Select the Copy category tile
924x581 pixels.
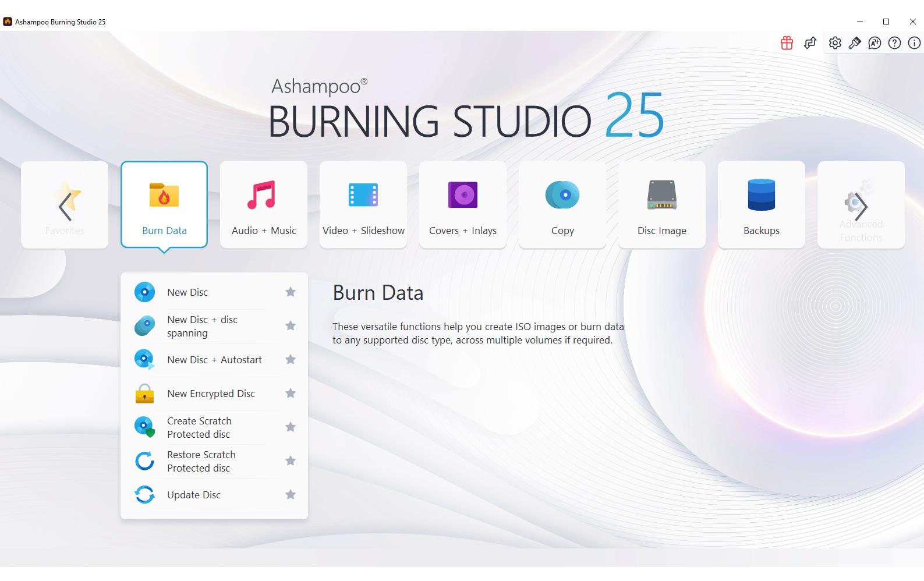coord(562,205)
